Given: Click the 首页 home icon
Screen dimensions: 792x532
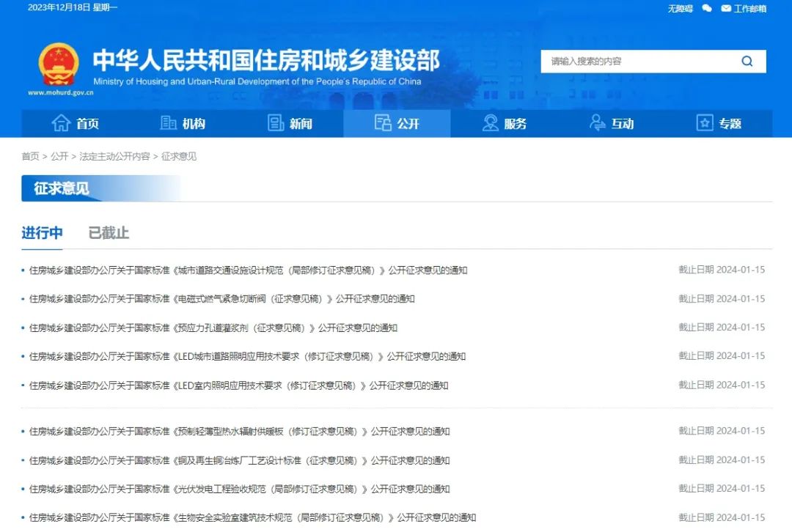Looking at the screenshot, I should tap(61, 123).
